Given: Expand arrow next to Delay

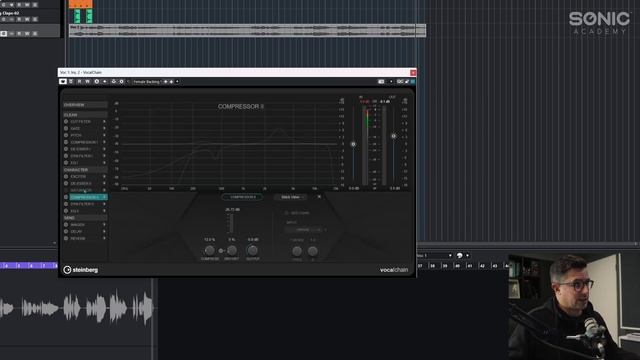Looking at the screenshot, I should (x=104, y=231).
